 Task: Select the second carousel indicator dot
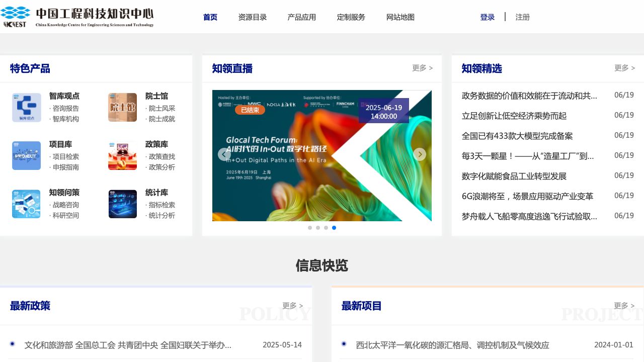click(x=318, y=228)
